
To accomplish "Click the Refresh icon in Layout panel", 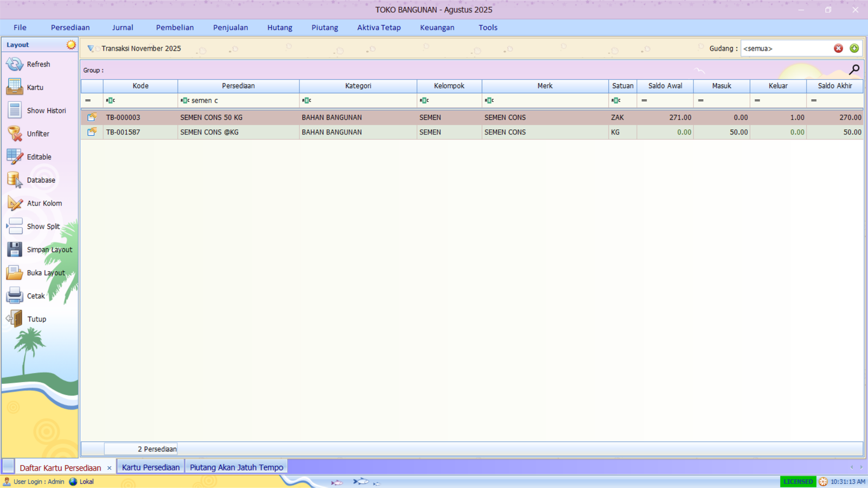I will pyautogui.click(x=14, y=64).
